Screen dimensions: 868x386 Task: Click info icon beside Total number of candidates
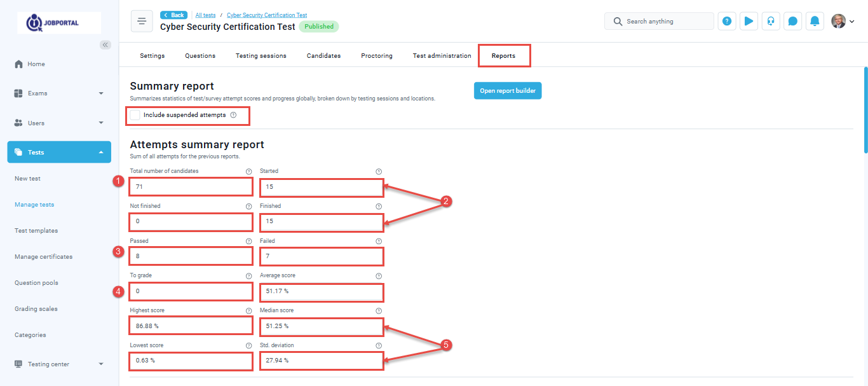[x=248, y=171]
